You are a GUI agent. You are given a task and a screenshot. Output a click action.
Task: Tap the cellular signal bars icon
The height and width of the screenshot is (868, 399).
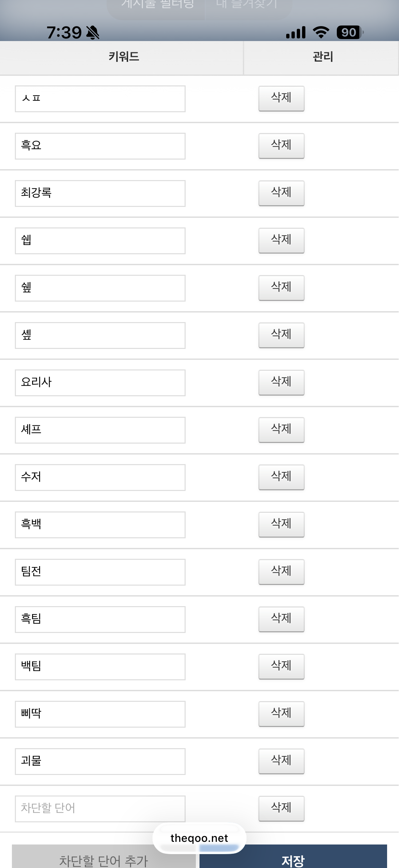coord(296,32)
